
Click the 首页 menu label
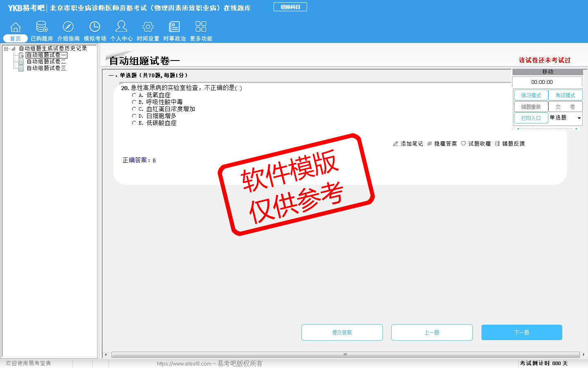[x=16, y=38]
